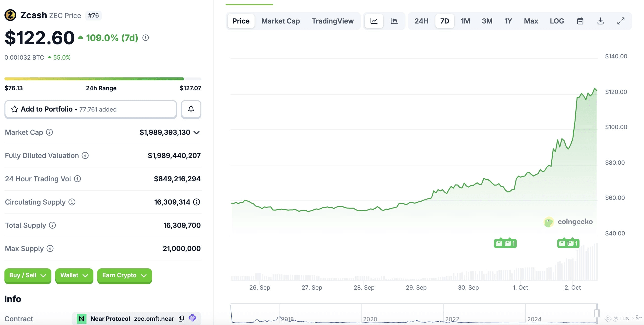Open the Wallet dropdown button
This screenshot has width=644, height=325.
coord(74,276)
